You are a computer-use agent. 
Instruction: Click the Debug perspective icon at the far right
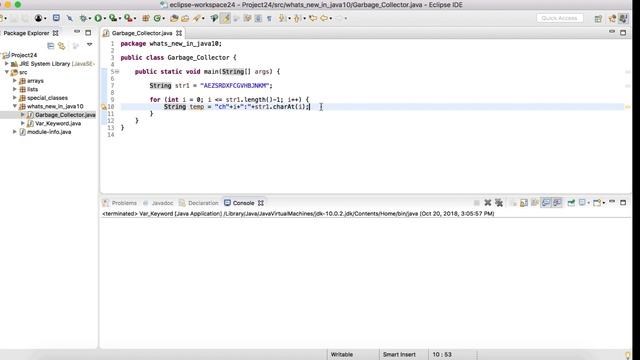click(623, 18)
